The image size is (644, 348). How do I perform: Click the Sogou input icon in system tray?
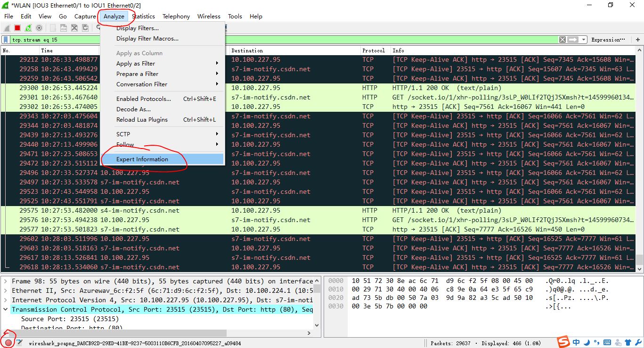[563, 342]
